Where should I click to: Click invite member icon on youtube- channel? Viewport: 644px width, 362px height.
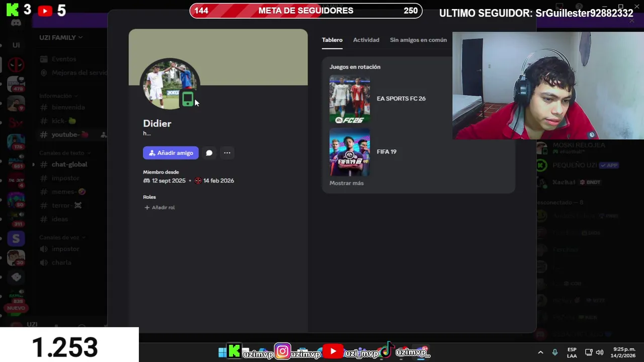click(103, 134)
